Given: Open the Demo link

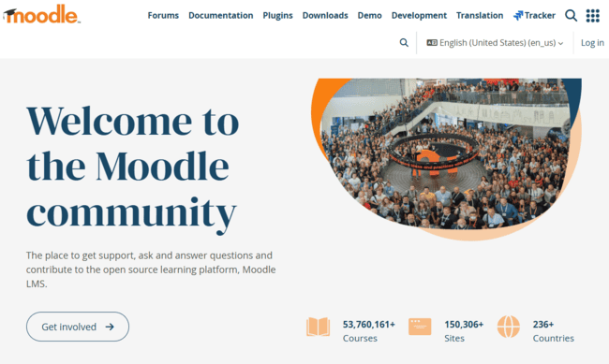Looking at the screenshot, I should pos(370,16).
